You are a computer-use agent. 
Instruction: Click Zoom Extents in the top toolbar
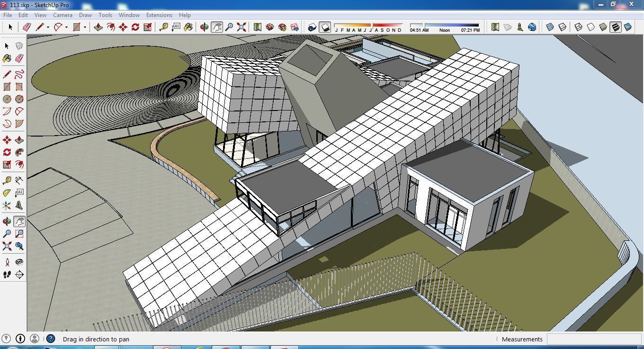tap(241, 27)
